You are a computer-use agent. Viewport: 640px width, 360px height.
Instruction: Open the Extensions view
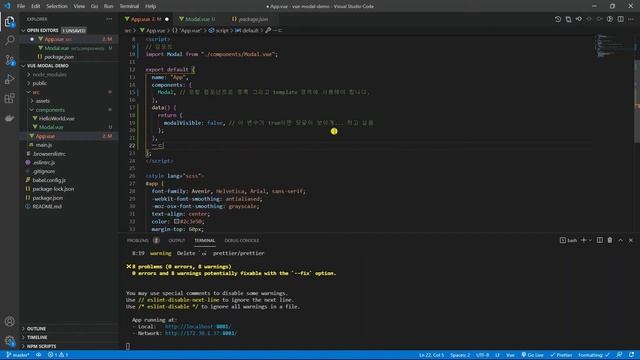pyautogui.click(x=9, y=98)
